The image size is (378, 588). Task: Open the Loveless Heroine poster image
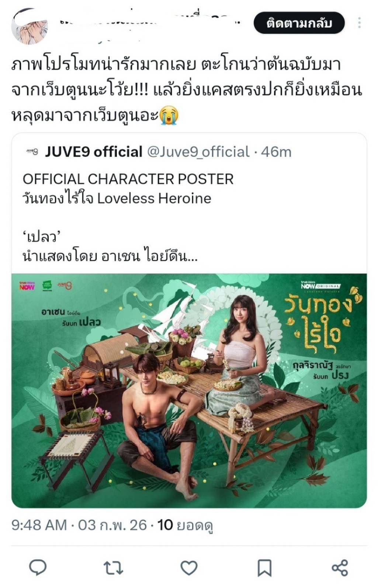(x=189, y=391)
